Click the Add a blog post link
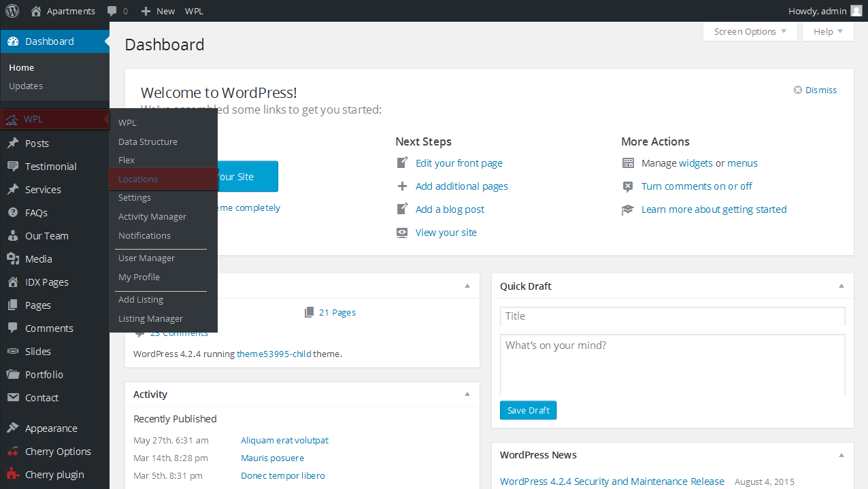 (450, 209)
